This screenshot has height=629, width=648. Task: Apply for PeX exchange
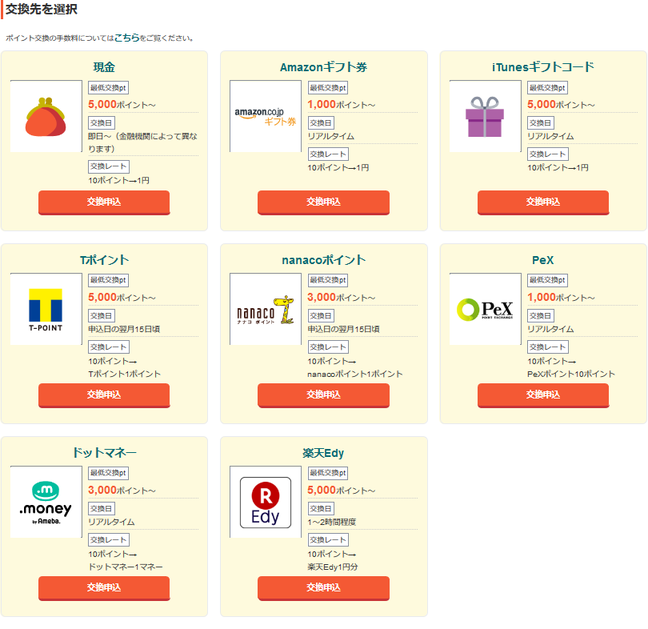(543, 395)
